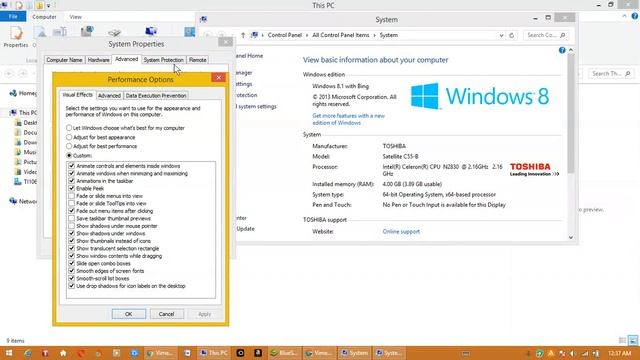Open Amazon icon on taskbar
The height and width of the screenshot is (360, 640).
point(258,353)
